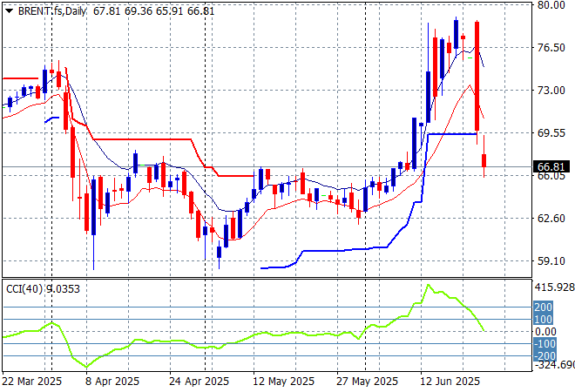Click the CCI 0.00 level label
575x392 pixels.
545,332
